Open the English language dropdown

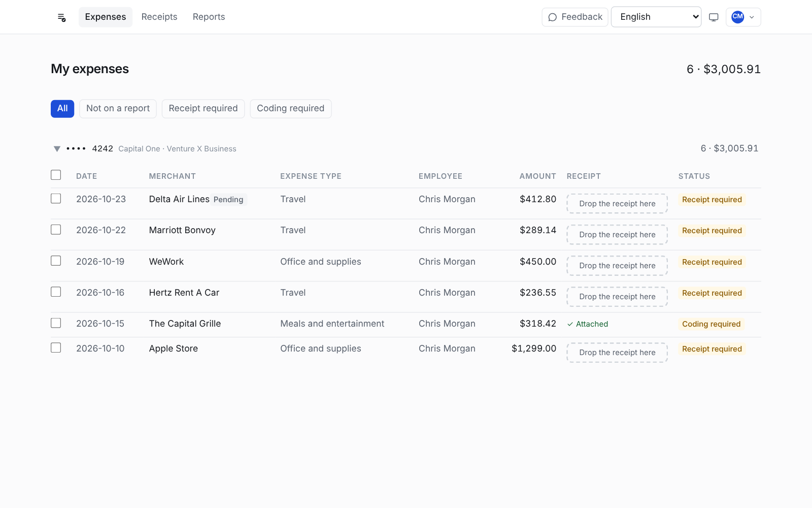point(656,17)
